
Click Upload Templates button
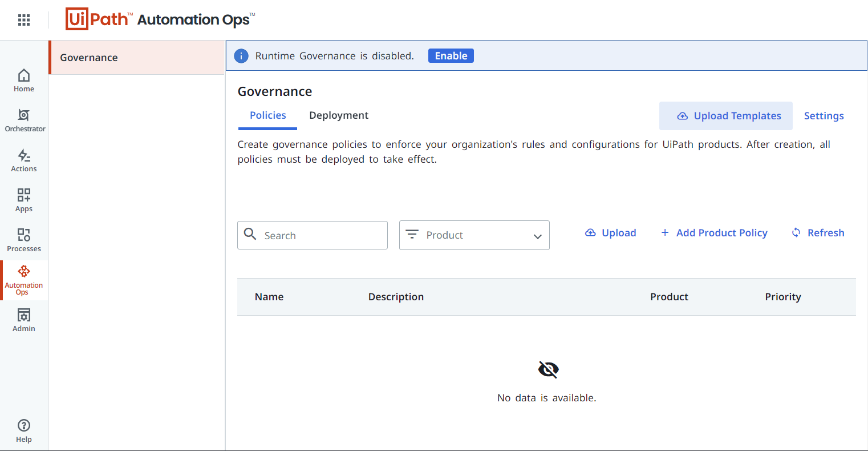(726, 116)
